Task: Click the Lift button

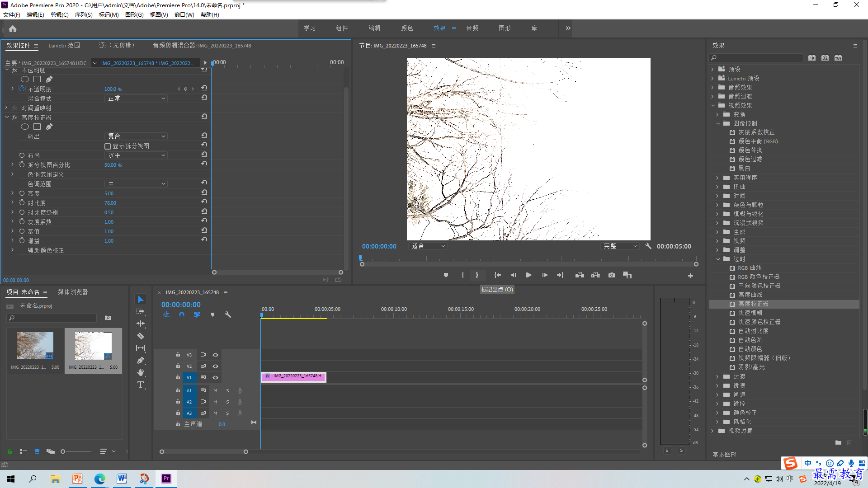Action: [x=580, y=275]
